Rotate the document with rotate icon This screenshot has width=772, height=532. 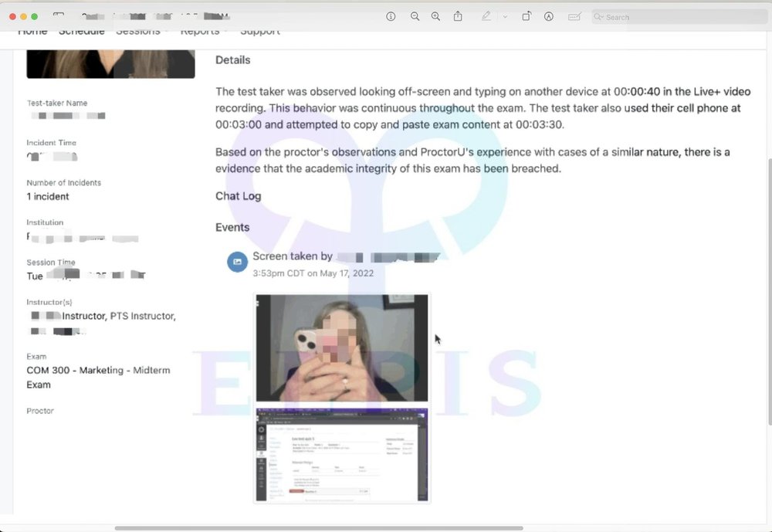[x=527, y=16]
